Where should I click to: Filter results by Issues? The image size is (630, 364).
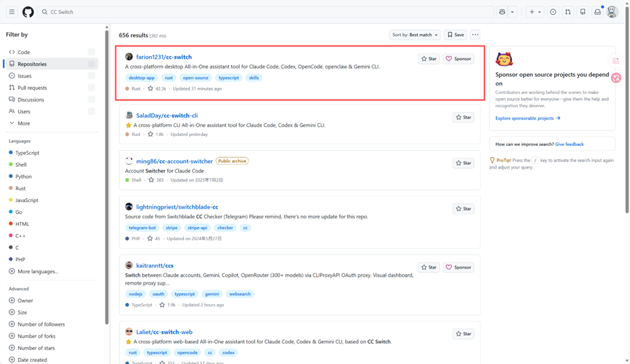[x=52, y=76]
